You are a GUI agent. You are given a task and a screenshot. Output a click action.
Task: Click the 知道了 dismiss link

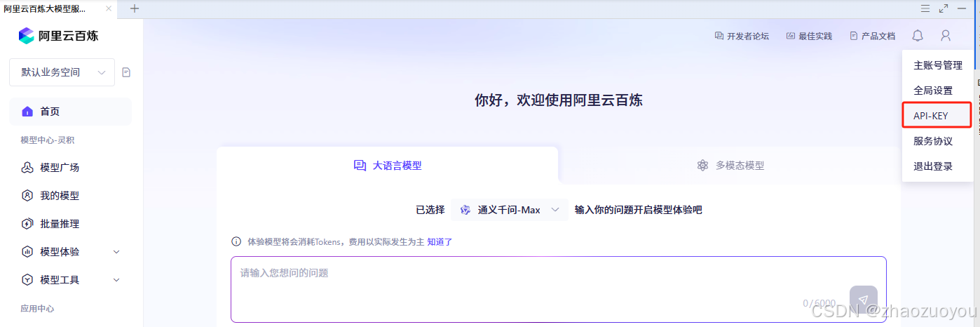pos(440,241)
